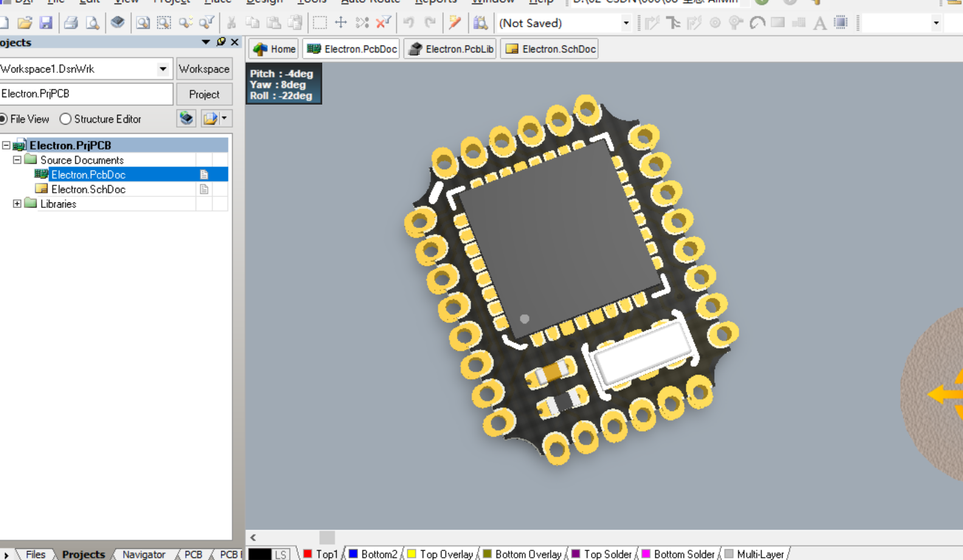Switch to the Home tab
This screenshot has height=560, width=963.
point(274,49)
